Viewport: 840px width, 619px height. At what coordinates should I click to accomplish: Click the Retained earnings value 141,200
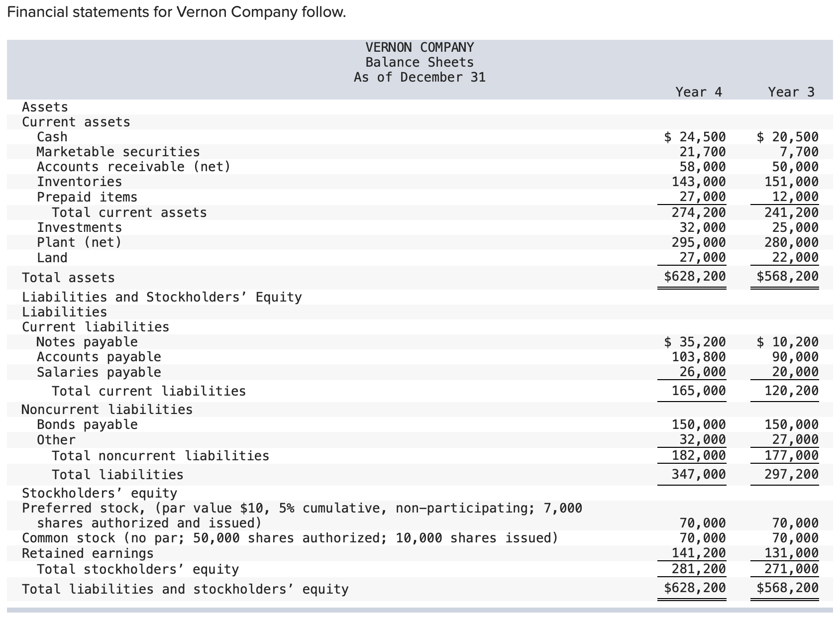click(x=699, y=553)
